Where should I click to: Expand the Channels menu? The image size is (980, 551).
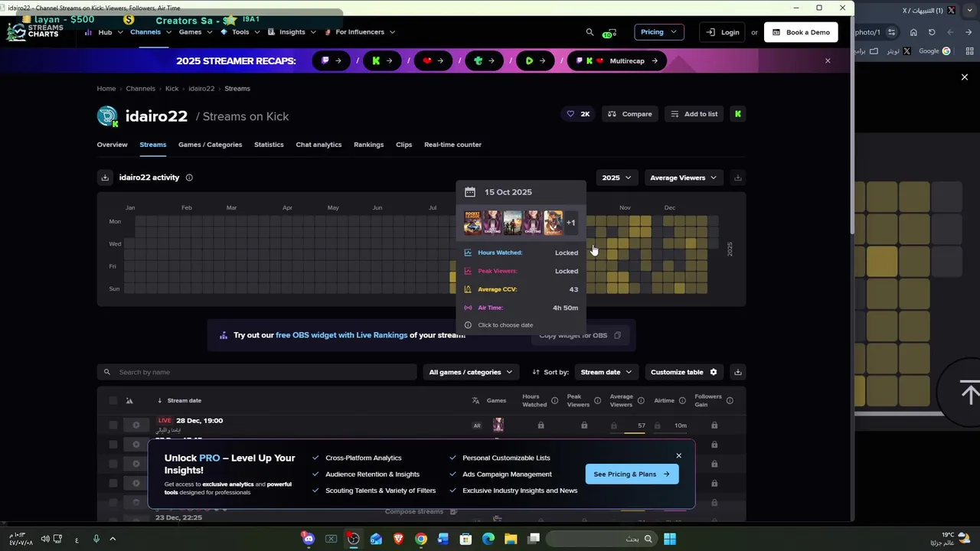coord(150,32)
